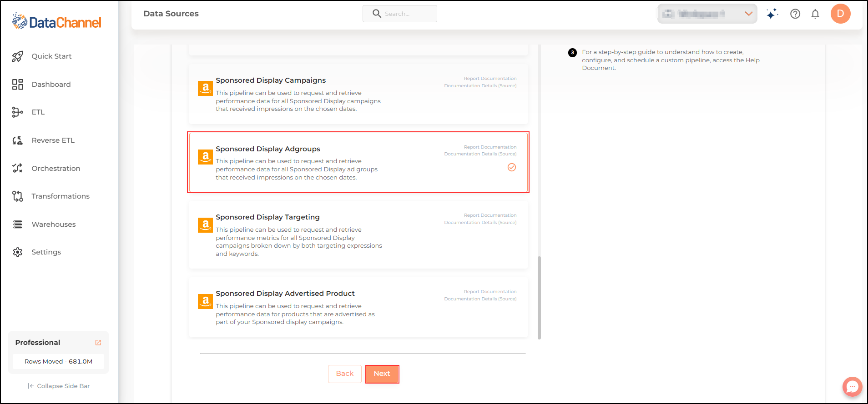868x404 pixels.
Task: Open the chat support bubble
Action: pyautogui.click(x=852, y=387)
